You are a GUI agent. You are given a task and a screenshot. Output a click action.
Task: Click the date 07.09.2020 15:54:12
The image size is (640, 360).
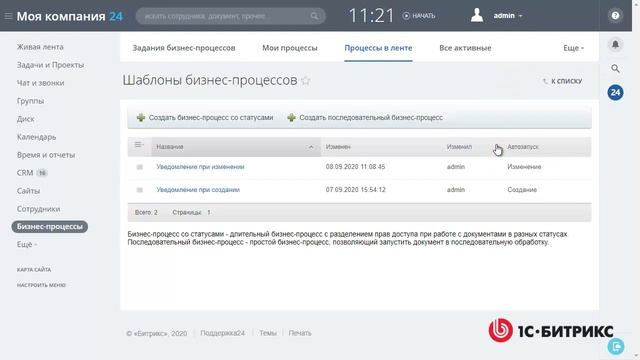pyautogui.click(x=355, y=190)
